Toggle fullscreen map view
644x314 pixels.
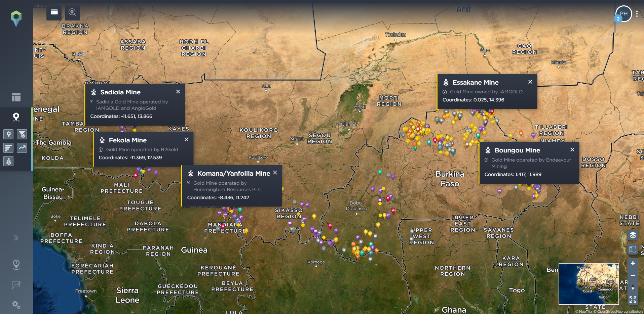click(633, 300)
